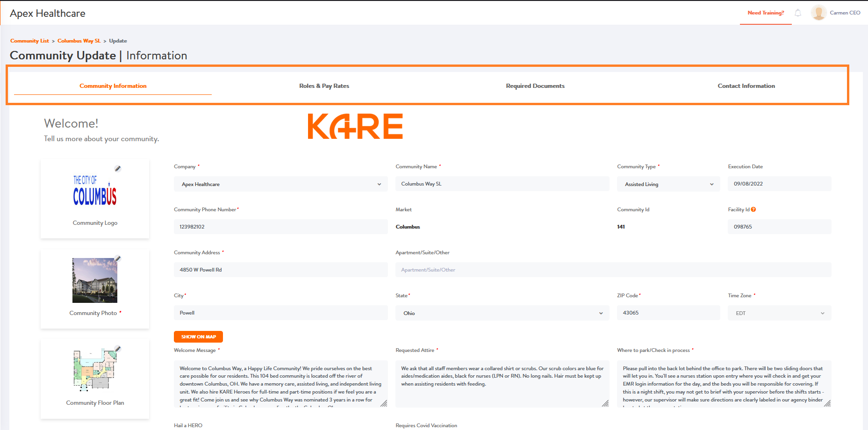Click the ZIP Code input field
This screenshot has width=868, height=430.
(669, 313)
